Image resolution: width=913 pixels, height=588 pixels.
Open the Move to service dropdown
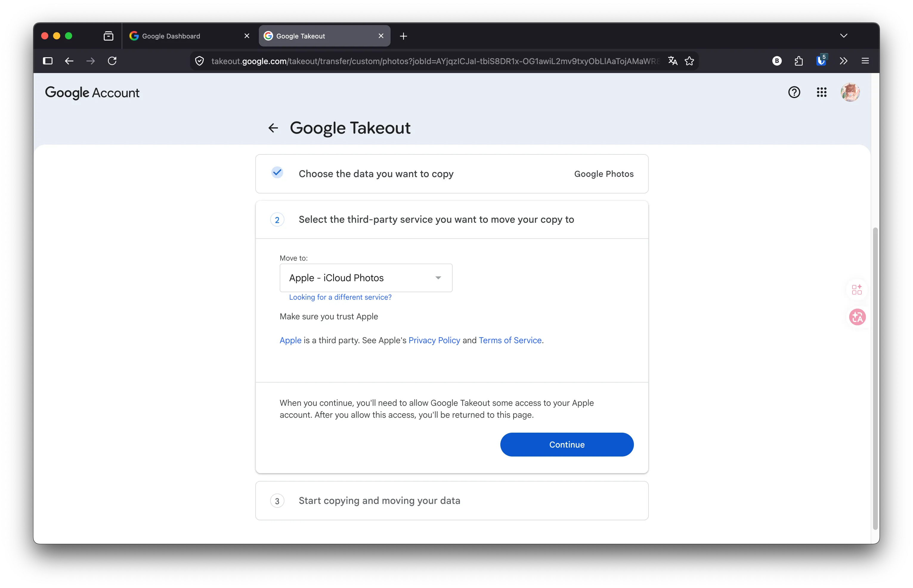click(366, 278)
